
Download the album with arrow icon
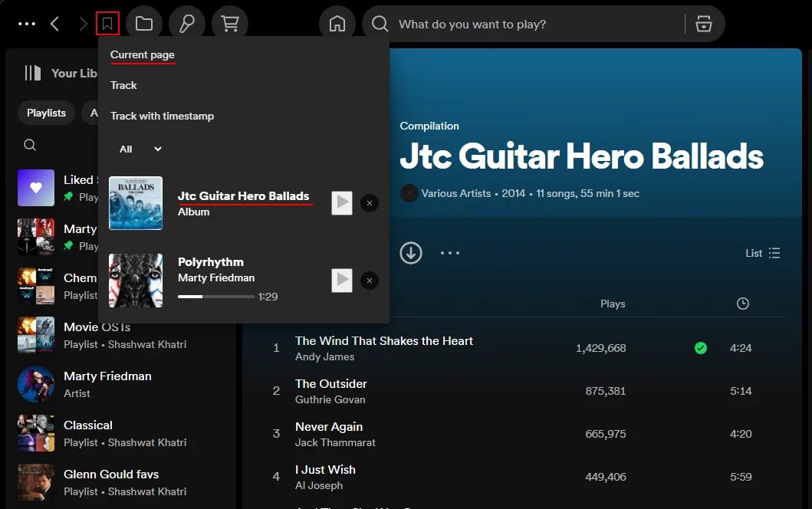(x=411, y=252)
